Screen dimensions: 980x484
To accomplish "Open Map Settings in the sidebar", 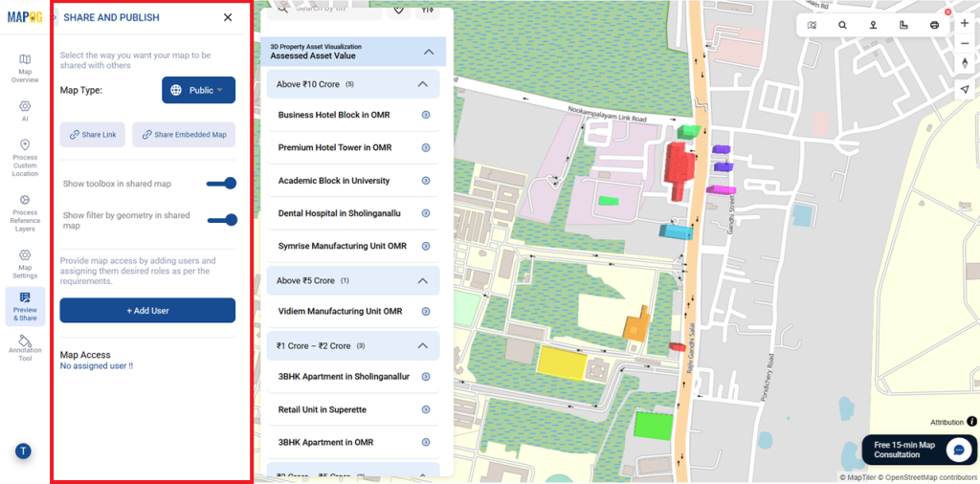I will (x=25, y=264).
